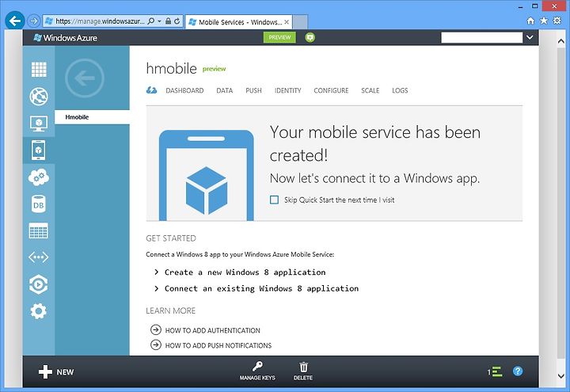Click the page scrollbar up arrow

coord(561,41)
